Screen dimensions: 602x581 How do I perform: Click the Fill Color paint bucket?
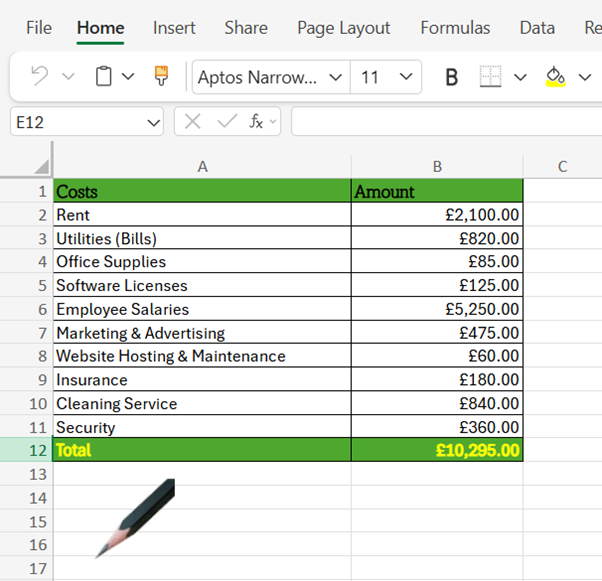pos(556,77)
